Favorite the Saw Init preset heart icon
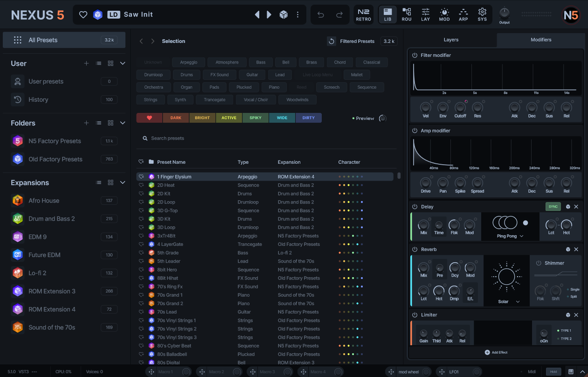Screen dimensions: 588x377 click(x=83, y=14)
